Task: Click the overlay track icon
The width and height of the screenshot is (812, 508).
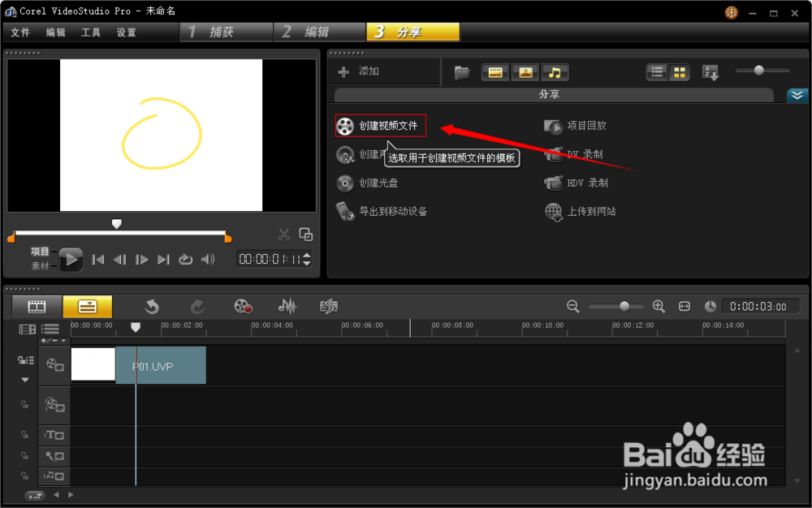Action: tap(54, 405)
